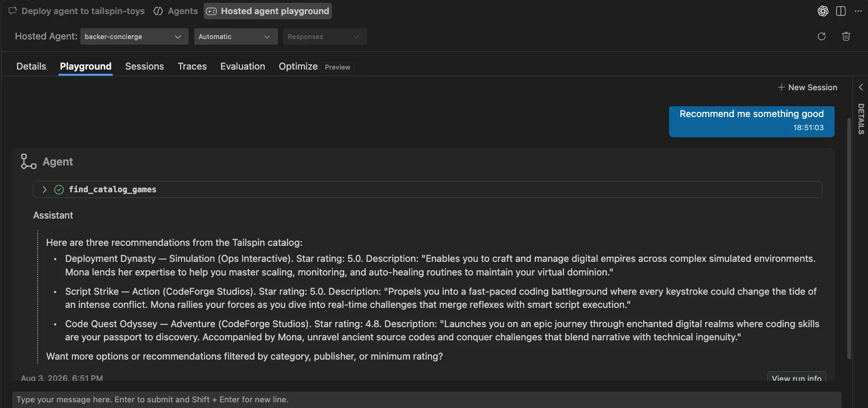Click the trash delete icon

tap(846, 37)
